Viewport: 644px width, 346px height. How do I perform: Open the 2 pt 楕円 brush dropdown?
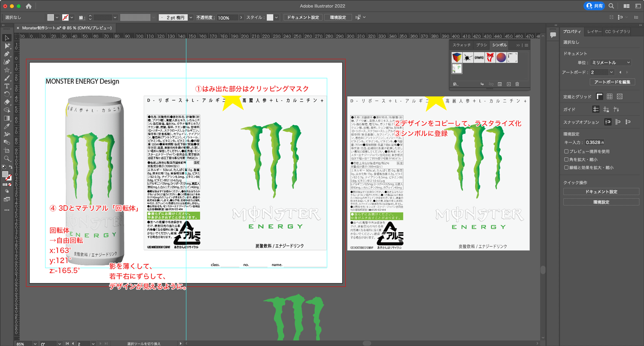pyautogui.click(x=190, y=18)
